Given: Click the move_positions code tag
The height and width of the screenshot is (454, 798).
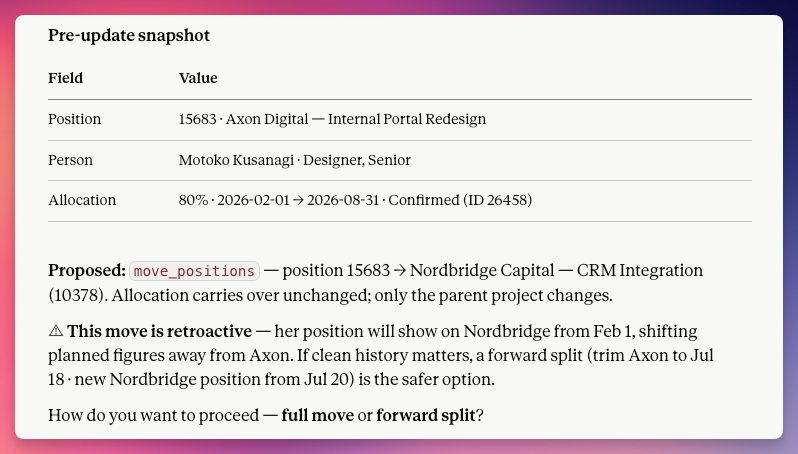Looking at the screenshot, I should pyautogui.click(x=194, y=271).
